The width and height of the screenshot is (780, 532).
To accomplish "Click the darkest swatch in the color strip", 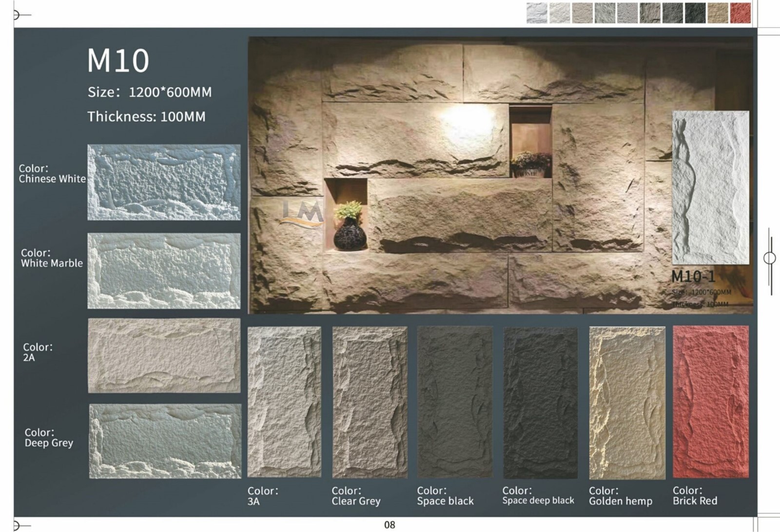I will point(693,12).
